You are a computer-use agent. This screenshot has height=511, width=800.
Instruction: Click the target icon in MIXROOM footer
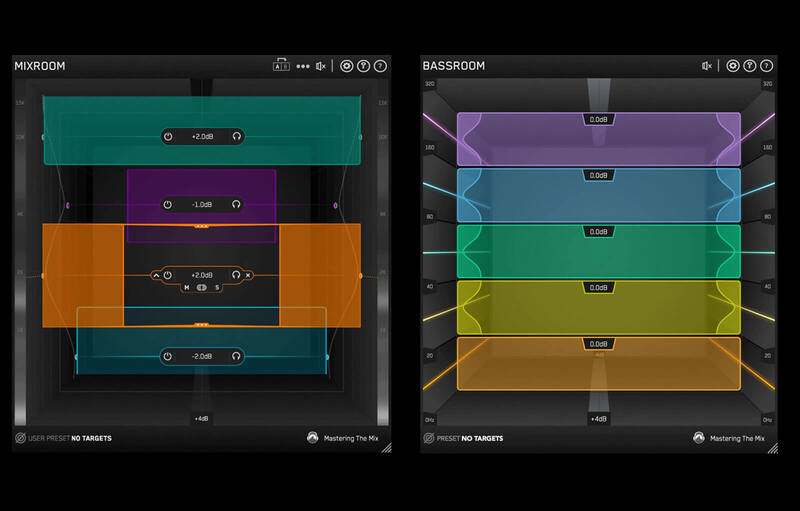click(x=20, y=438)
